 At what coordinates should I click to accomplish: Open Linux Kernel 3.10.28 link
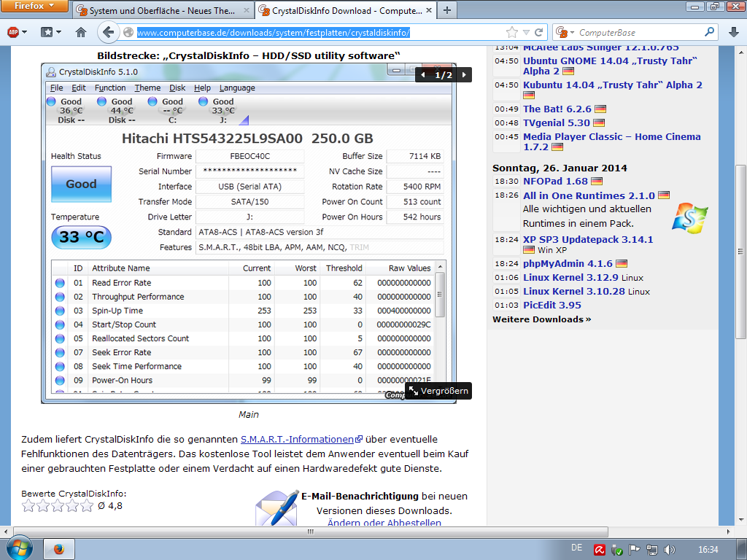pyautogui.click(x=573, y=291)
